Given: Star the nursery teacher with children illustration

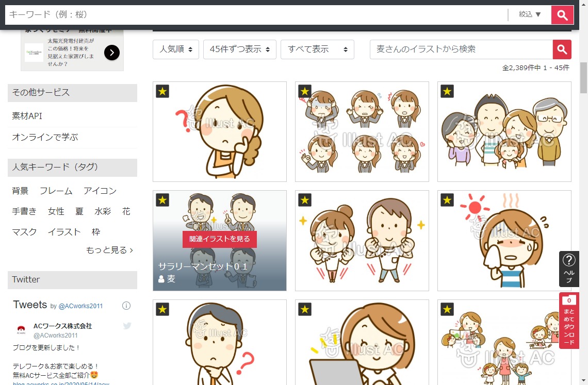Looking at the screenshot, I should click(447, 309).
